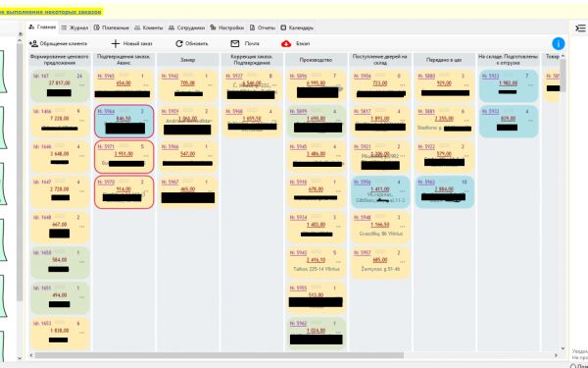Screen dimensions: 588x368
Task: Open mail via the envelope icon
Action: click(x=235, y=44)
